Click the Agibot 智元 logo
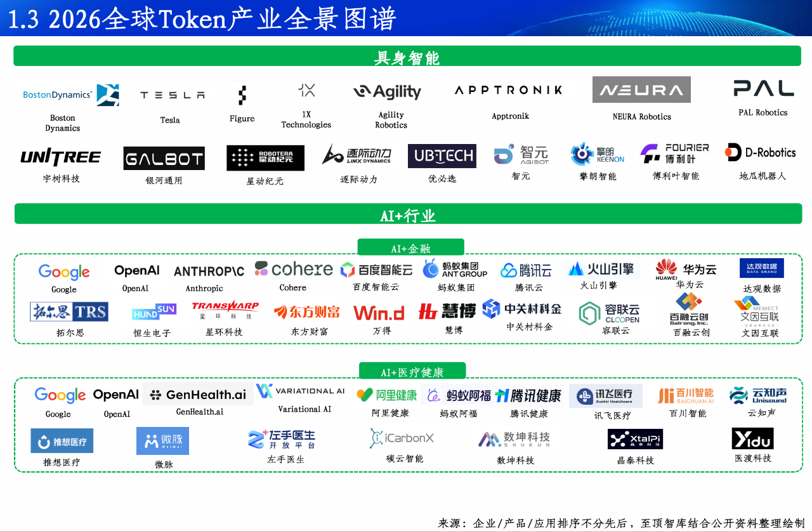This screenshot has height=531, width=812. (x=521, y=154)
